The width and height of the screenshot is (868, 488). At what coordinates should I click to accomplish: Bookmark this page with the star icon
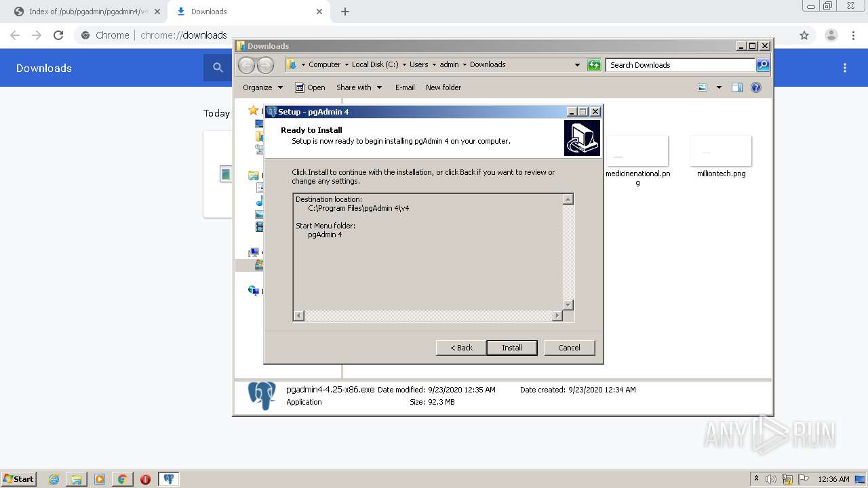pyautogui.click(x=804, y=35)
